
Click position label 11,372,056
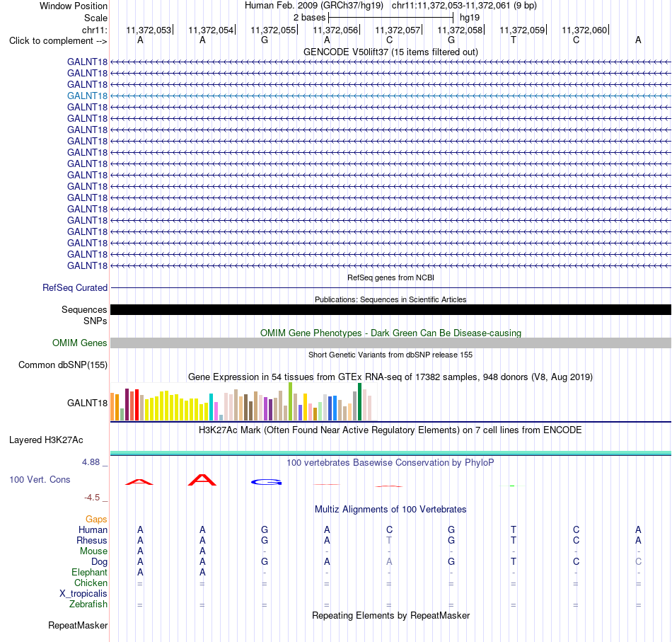click(x=335, y=30)
